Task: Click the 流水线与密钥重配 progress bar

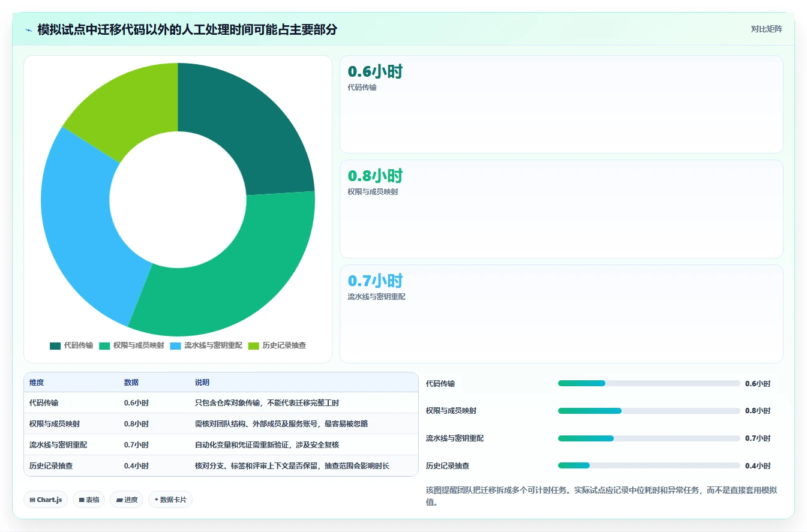Action: (x=649, y=438)
